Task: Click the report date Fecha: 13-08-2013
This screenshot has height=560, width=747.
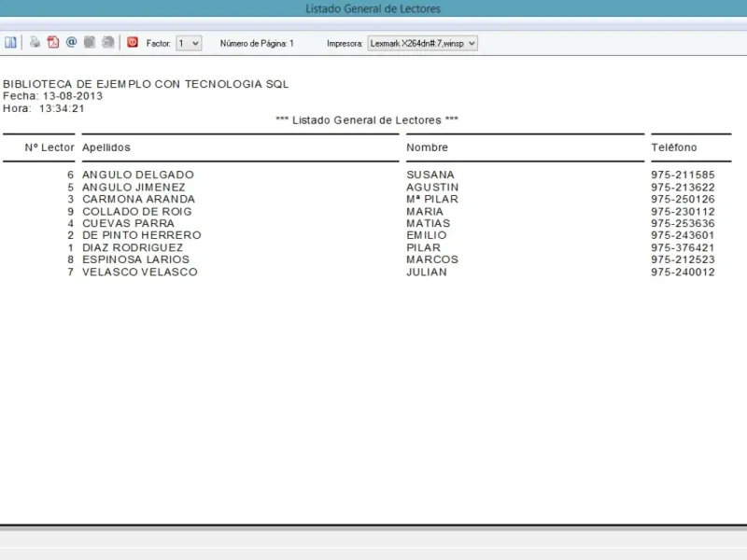Action: (52, 96)
